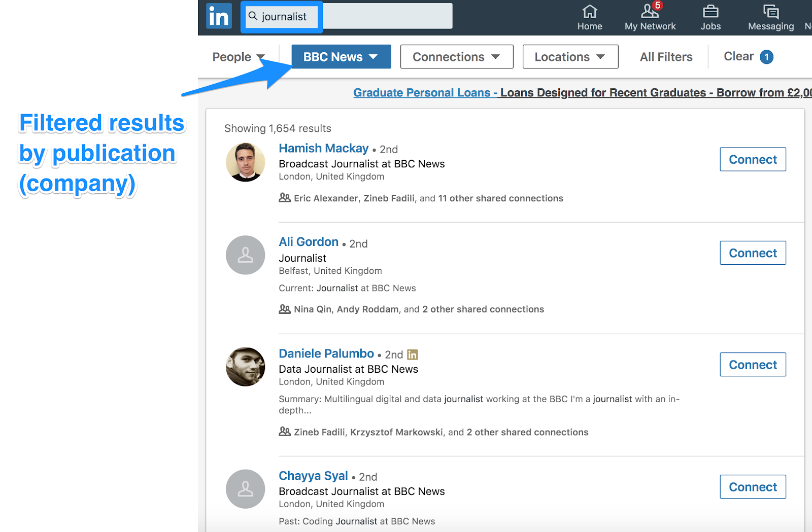Connect with Chayya Syal
This screenshot has width=812, height=532.
click(753, 487)
